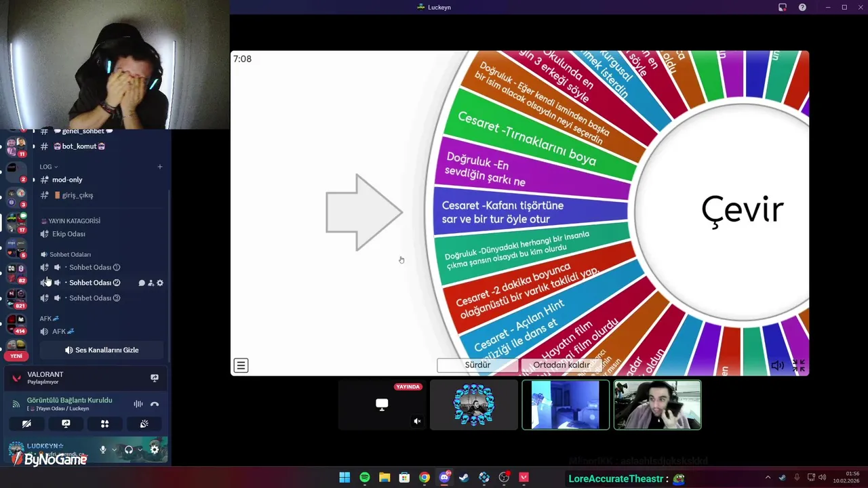Open the Windows Start menu
Image resolution: width=868 pixels, height=488 pixels.
(x=344, y=478)
